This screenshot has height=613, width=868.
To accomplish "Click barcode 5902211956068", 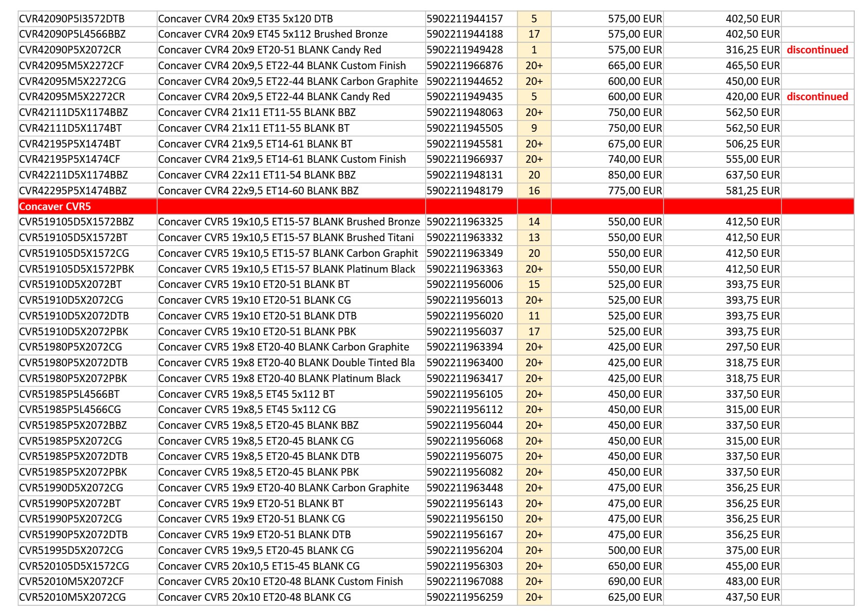I will coord(465,441).
